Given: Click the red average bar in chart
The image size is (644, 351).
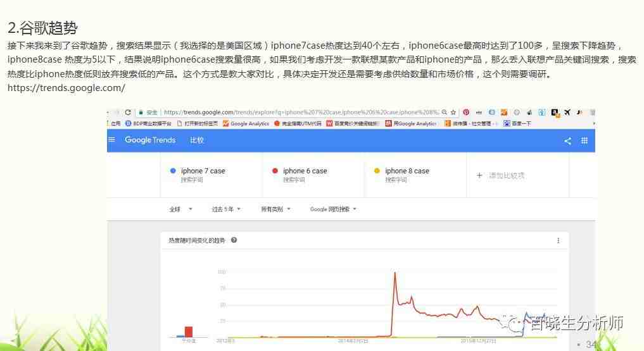Looking at the screenshot, I should click(x=189, y=332).
